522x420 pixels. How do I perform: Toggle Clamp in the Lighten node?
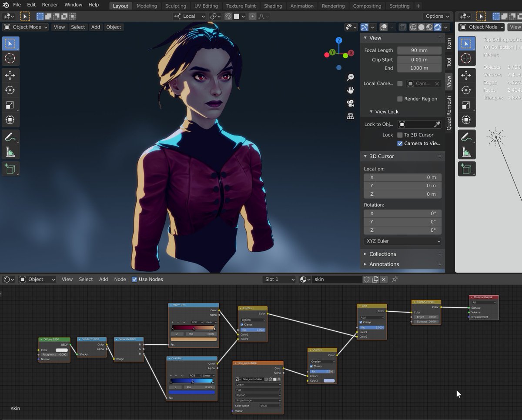pos(242,325)
